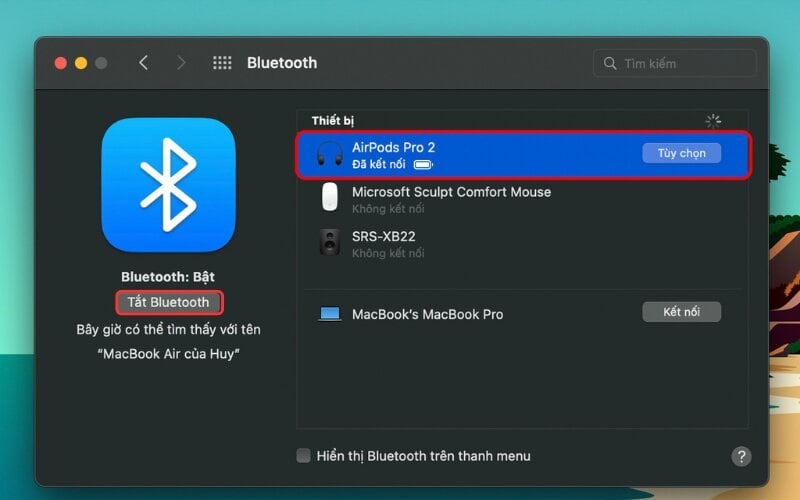
Task: Select the SRS-XB22 speaker device
Action: (x=522, y=244)
